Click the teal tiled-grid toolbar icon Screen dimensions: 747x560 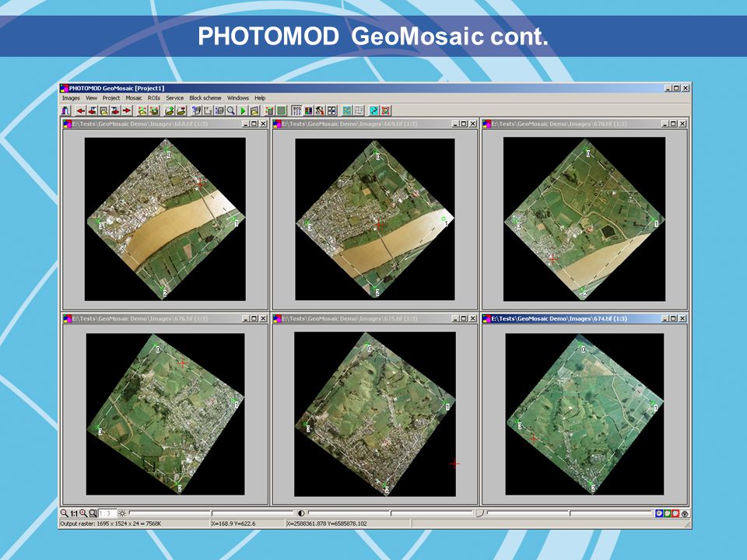[x=347, y=111]
